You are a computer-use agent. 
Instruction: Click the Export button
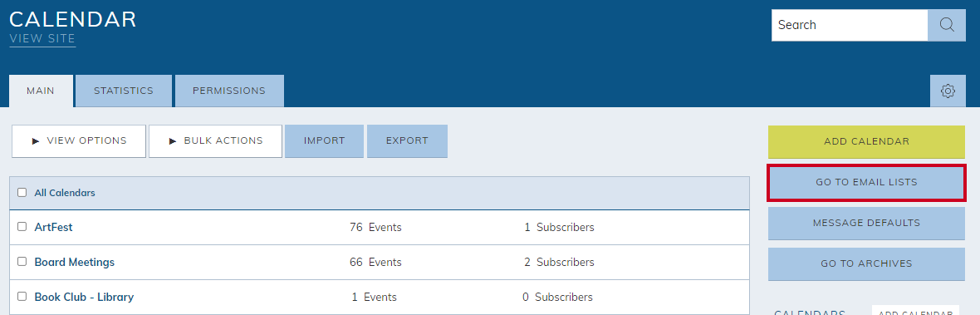point(407,140)
